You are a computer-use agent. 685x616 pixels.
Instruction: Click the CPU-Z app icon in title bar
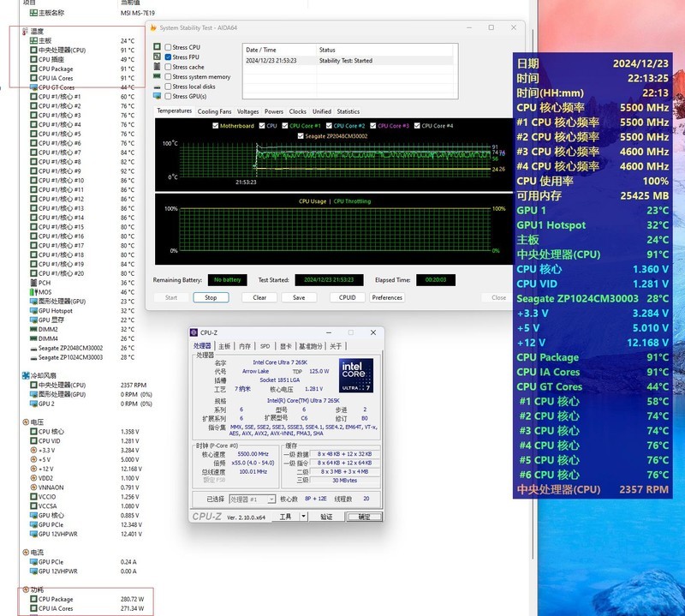click(194, 332)
